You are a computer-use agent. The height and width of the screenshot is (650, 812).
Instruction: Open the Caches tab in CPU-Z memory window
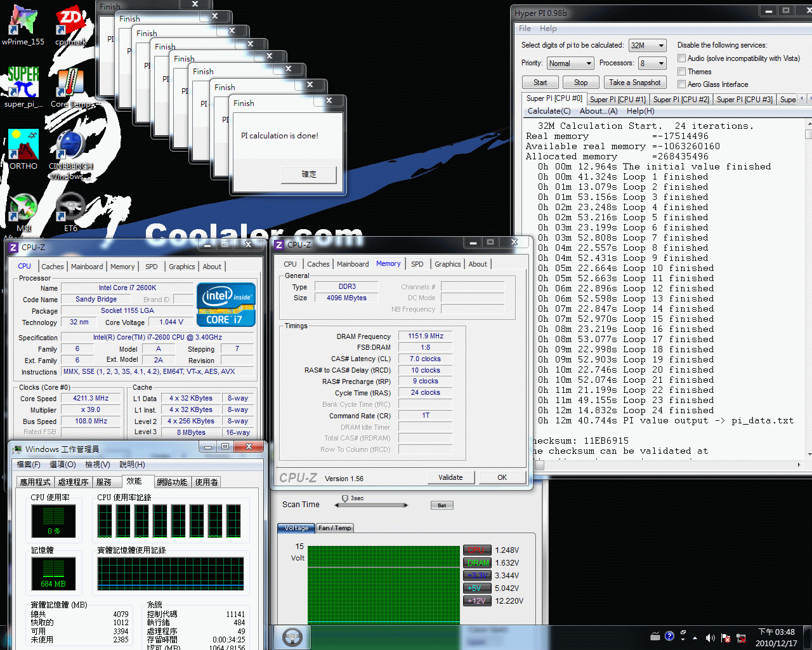[318, 264]
